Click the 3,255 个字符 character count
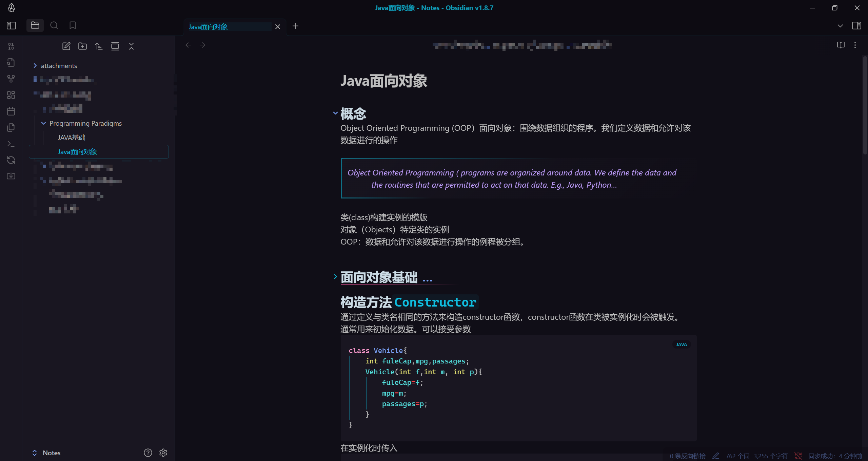868x461 pixels. [771, 456]
